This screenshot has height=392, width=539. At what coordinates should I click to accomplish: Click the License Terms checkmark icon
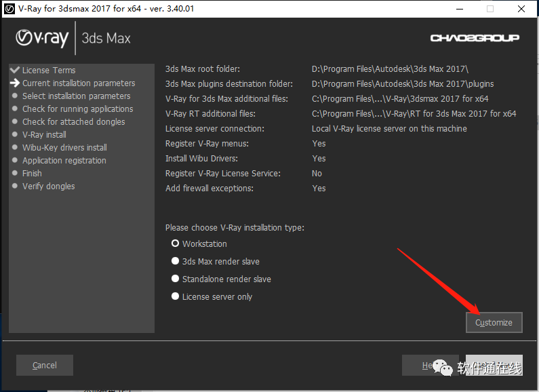[x=15, y=70]
